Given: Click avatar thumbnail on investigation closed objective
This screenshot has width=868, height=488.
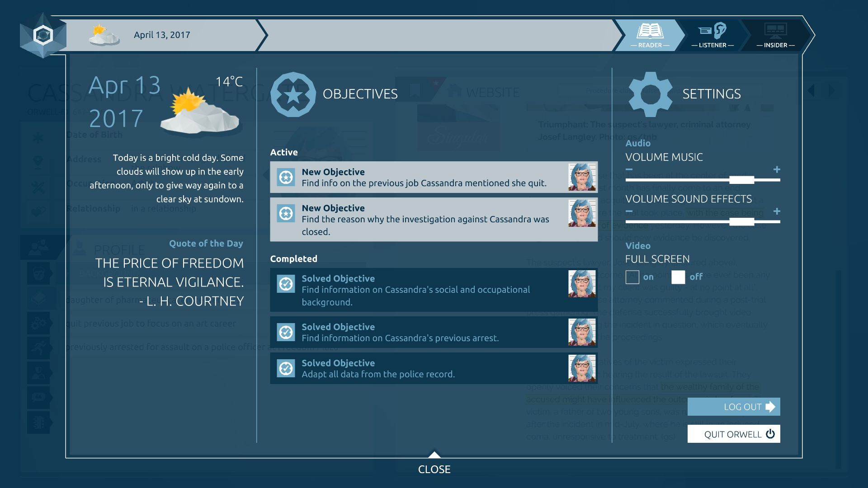Looking at the screenshot, I should 582,213.
